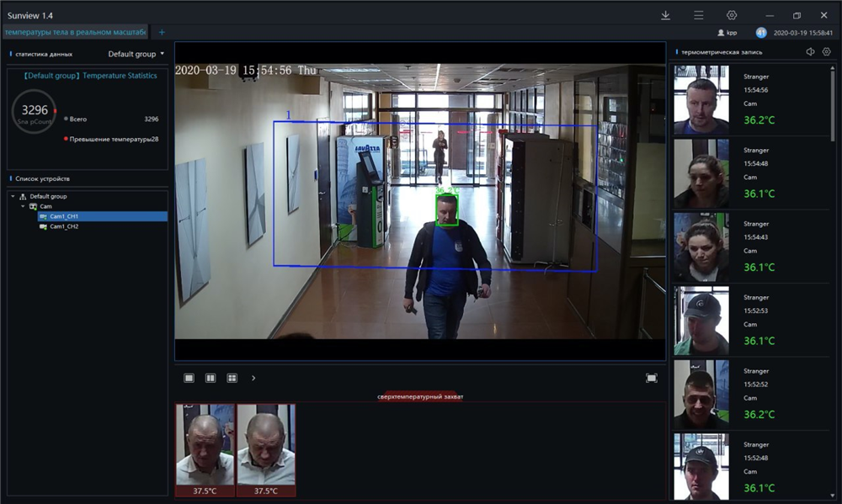This screenshot has width=842, height=504.
Task: Click the records list scrollbar
Action: point(833,104)
